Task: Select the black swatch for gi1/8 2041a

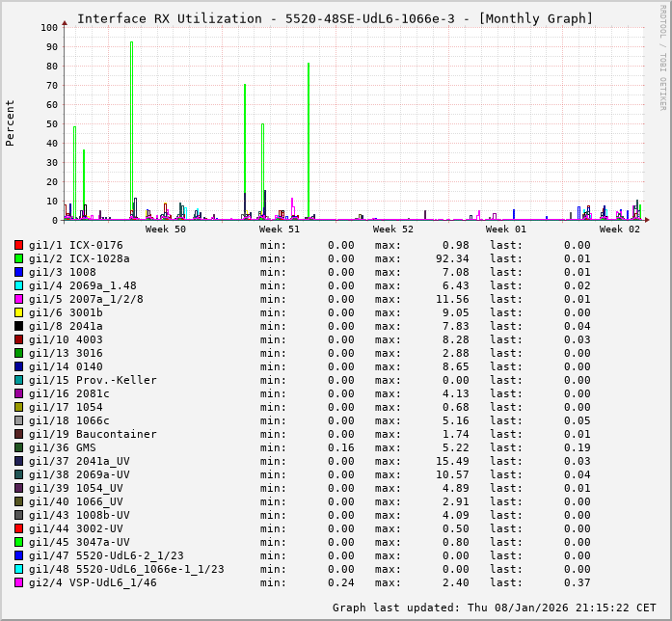Action: [18, 326]
